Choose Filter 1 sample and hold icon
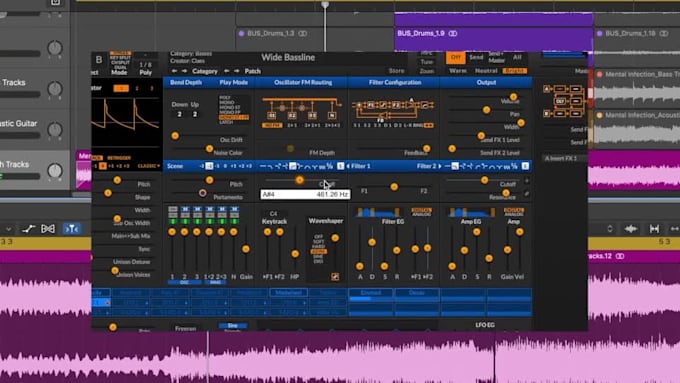This screenshot has width=680, height=383. tap(330, 166)
